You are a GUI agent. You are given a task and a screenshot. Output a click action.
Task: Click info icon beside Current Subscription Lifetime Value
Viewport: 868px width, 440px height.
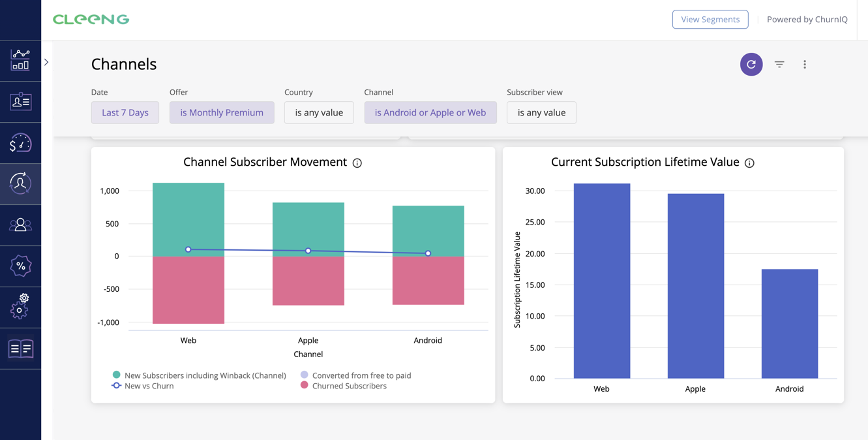749,163
